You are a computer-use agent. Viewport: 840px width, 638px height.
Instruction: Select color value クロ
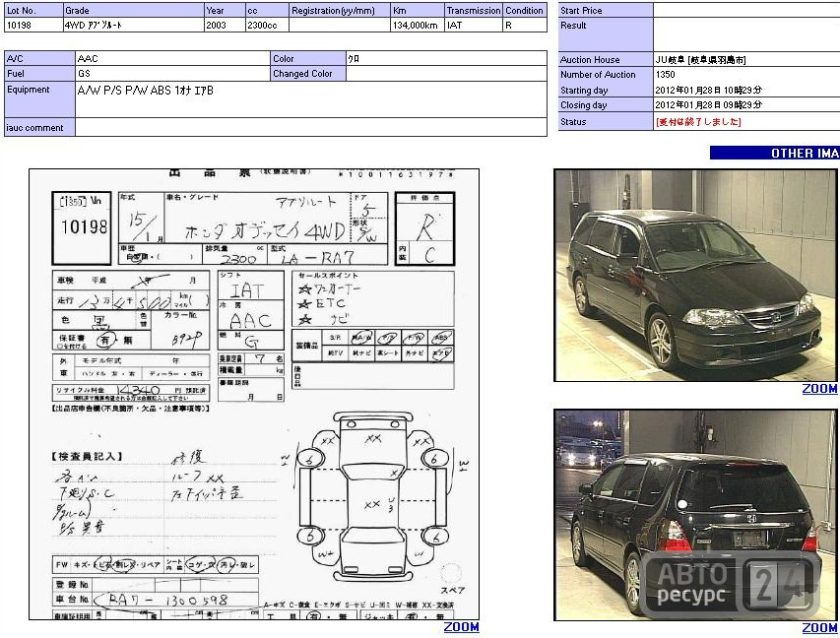(x=354, y=59)
